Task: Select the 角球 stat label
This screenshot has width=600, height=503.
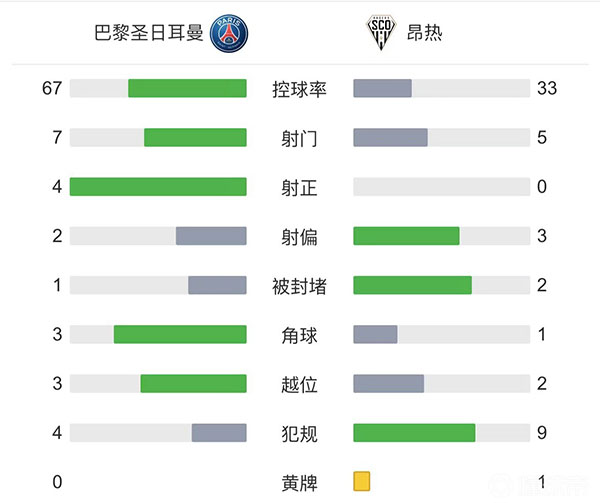Action: tap(299, 335)
